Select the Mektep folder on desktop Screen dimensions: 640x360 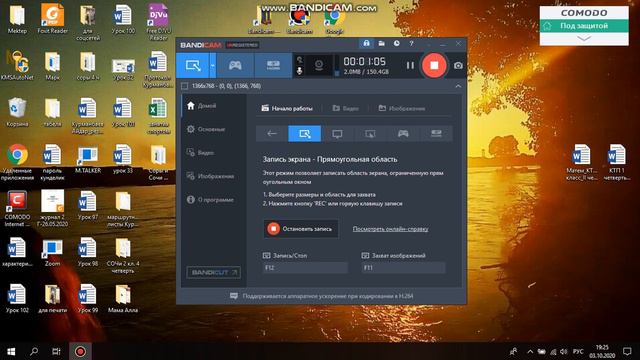coord(17,18)
